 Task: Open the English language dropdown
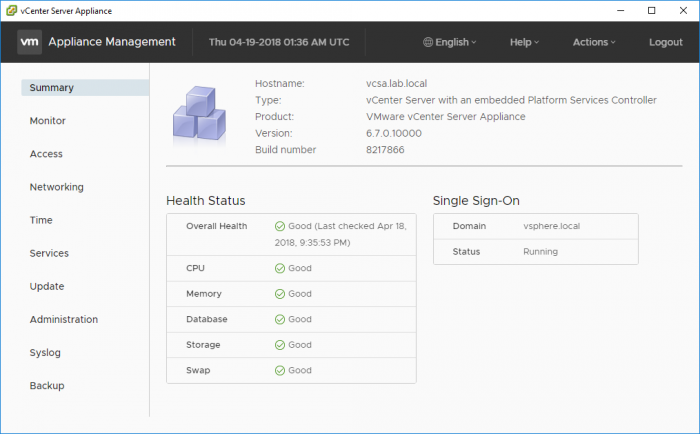point(450,42)
